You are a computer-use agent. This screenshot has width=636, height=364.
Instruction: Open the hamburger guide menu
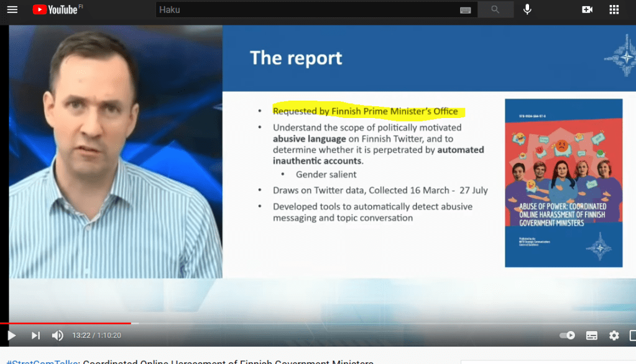pos(12,10)
